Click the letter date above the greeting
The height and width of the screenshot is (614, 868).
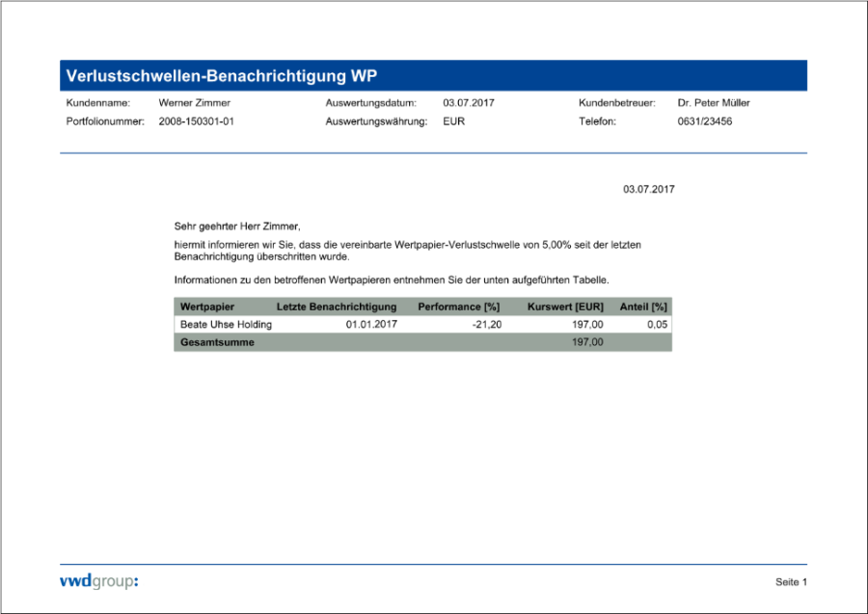[648, 189]
